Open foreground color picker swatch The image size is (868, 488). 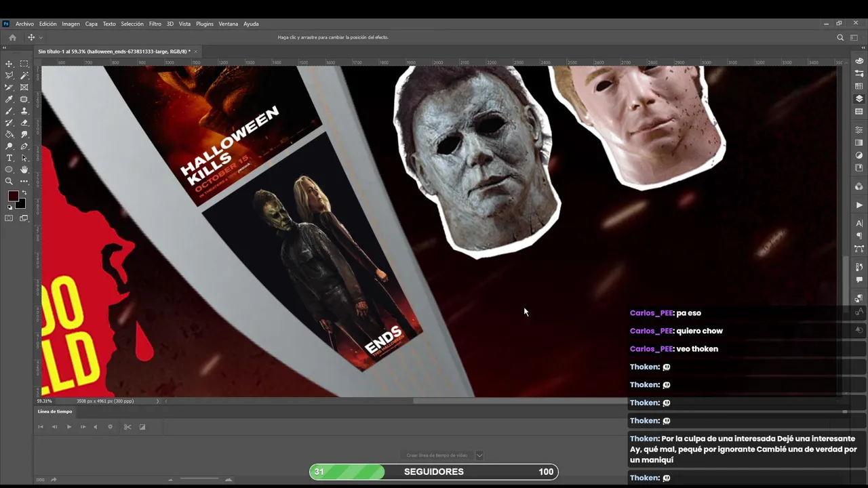[x=13, y=197]
